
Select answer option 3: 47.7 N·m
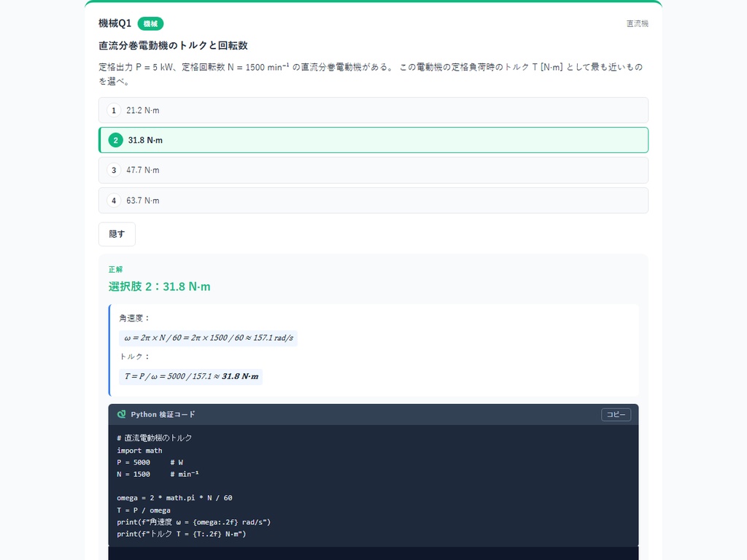tap(373, 170)
